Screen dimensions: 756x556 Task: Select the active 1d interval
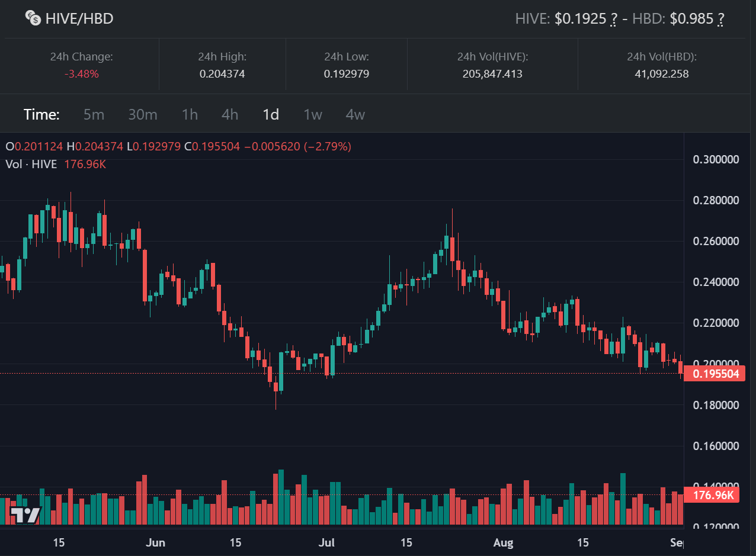pyautogui.click(x=271, y=114)
